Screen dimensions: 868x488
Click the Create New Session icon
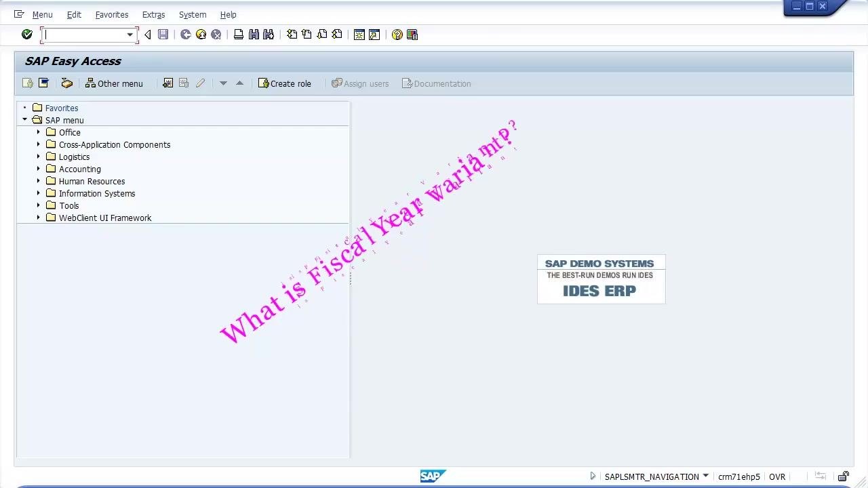[x=359, y=35]
